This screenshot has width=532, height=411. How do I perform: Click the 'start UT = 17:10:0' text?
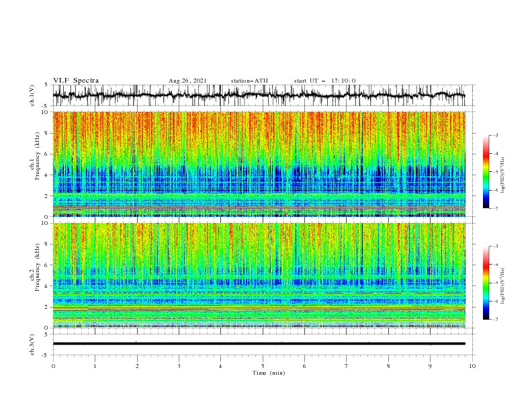(324, 81)
